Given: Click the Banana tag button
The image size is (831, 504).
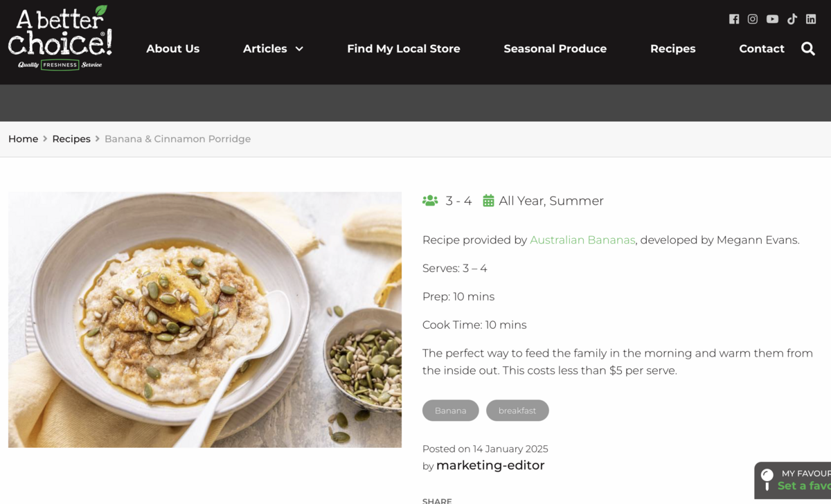Looking at the screenshot, I should click(x=450, y=411).
